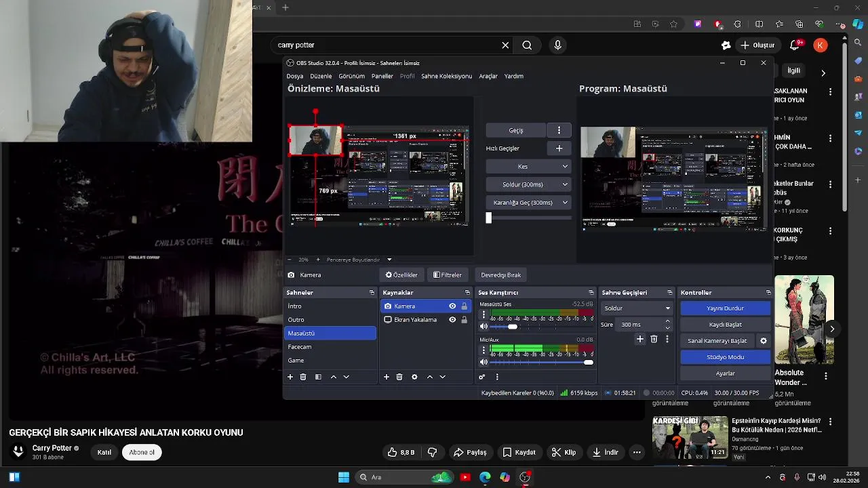Add a new scene transition

pyautogui.click(x=639, y=339)
